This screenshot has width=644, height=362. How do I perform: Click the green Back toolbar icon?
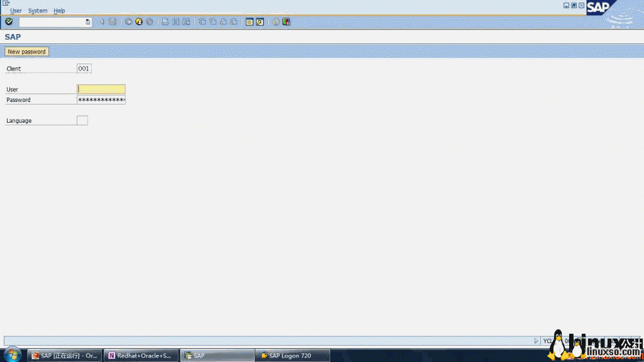(x=128, y=22)
